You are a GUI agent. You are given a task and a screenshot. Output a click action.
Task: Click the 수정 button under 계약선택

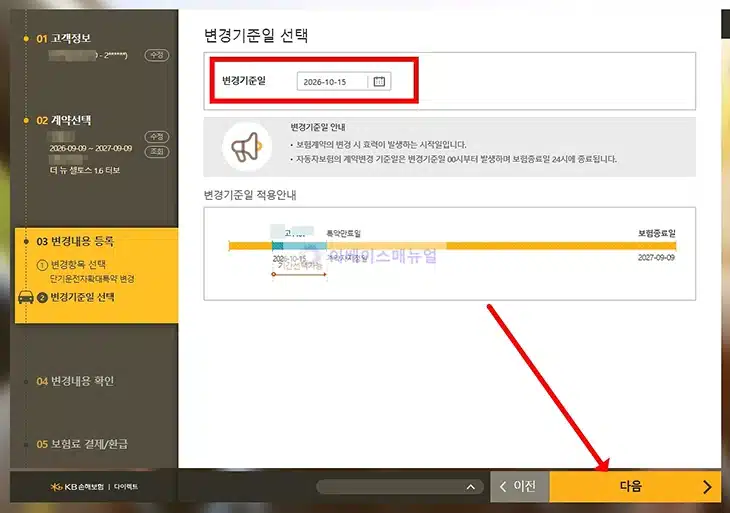pyautogui.click(x=156, y=136)
